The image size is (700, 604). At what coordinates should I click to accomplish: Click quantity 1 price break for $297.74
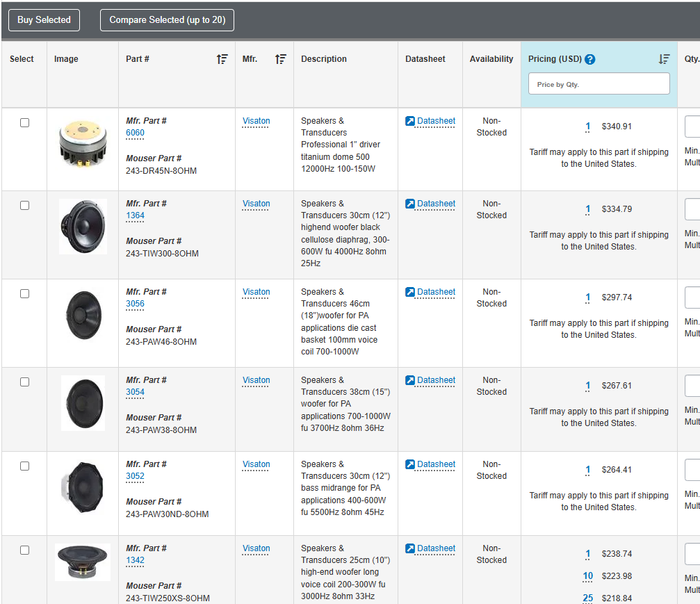click(x=588, y=297)
